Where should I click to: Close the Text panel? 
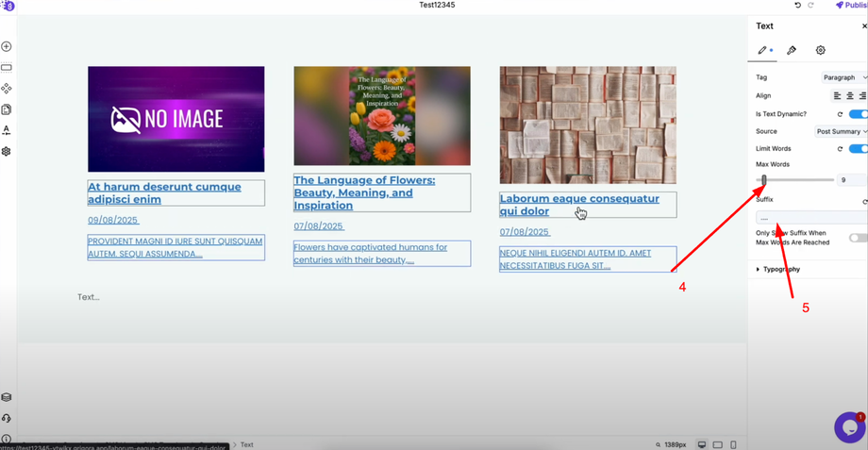[864, 26]
